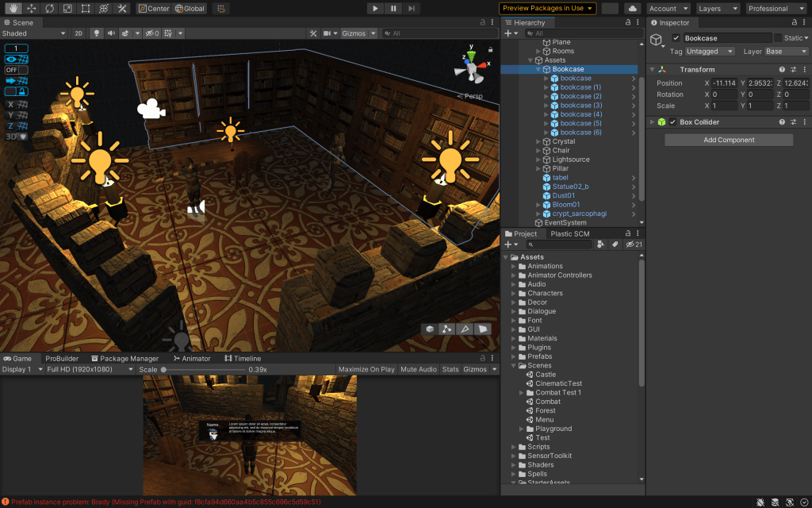The width and height of the screenshot is (812, 508).
Task: Open the Plastic SCM tab
Action: [569, 233]
